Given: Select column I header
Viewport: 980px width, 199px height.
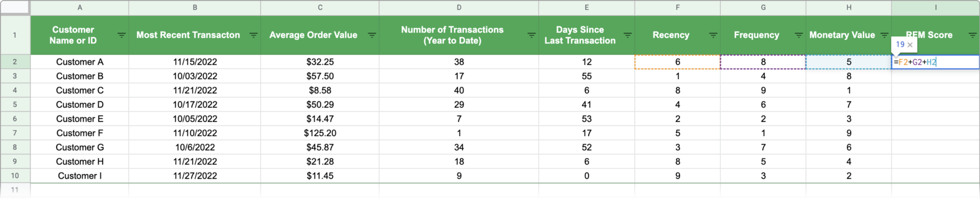Looking at the screenshot, I should tap(936, 8).
